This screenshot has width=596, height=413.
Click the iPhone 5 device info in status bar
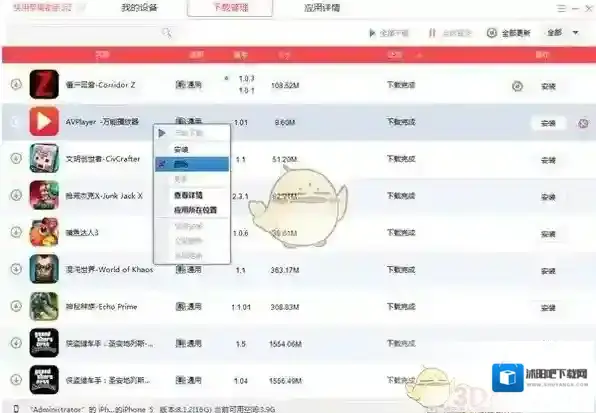coord(152,409)
